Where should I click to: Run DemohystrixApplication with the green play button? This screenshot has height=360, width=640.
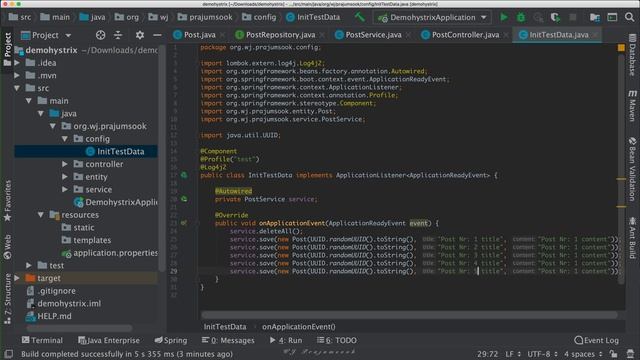point(504,17)
